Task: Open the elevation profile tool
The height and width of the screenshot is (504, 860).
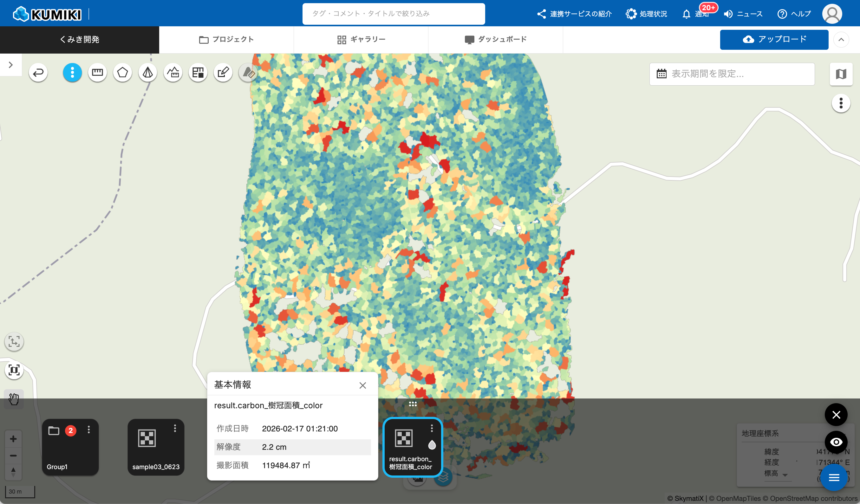Action: click(x=173, y=72)
